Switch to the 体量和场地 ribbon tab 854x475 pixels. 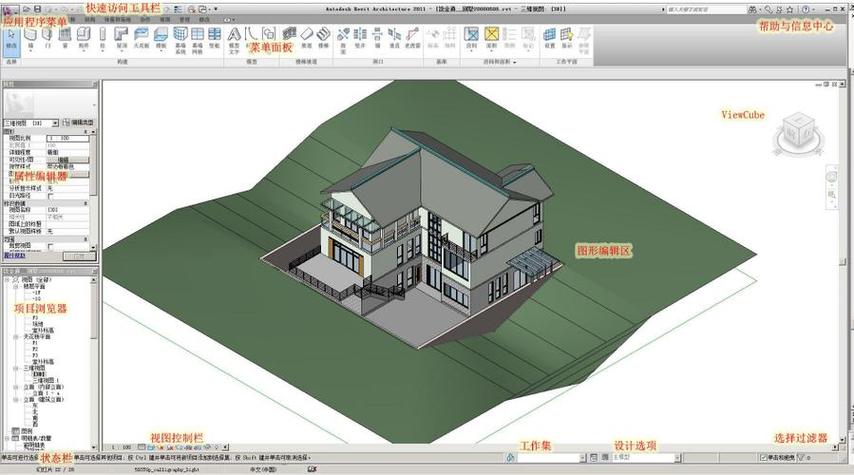tap(116, 19)
